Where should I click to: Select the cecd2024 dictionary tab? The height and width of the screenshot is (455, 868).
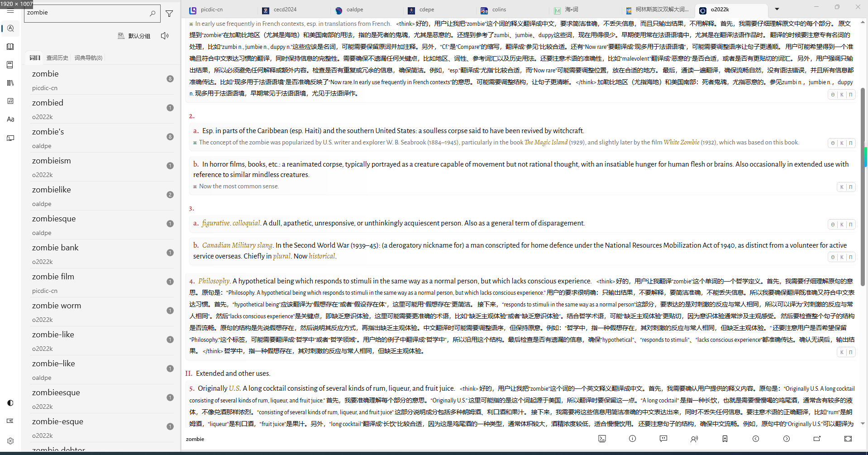point(285,10)
